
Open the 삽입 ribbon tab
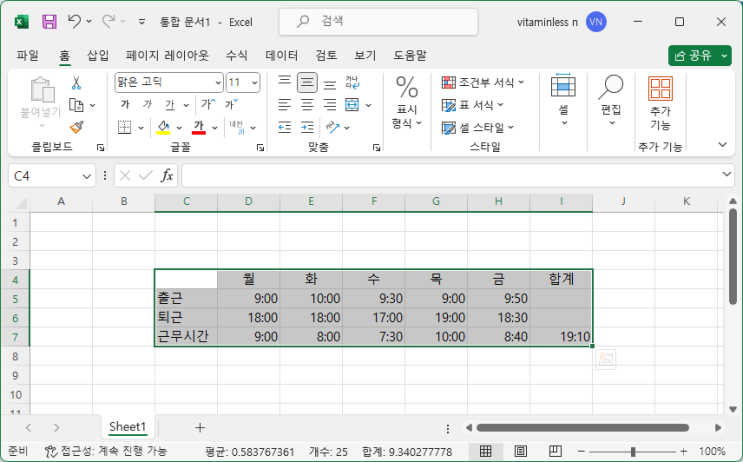click(98, 55)
